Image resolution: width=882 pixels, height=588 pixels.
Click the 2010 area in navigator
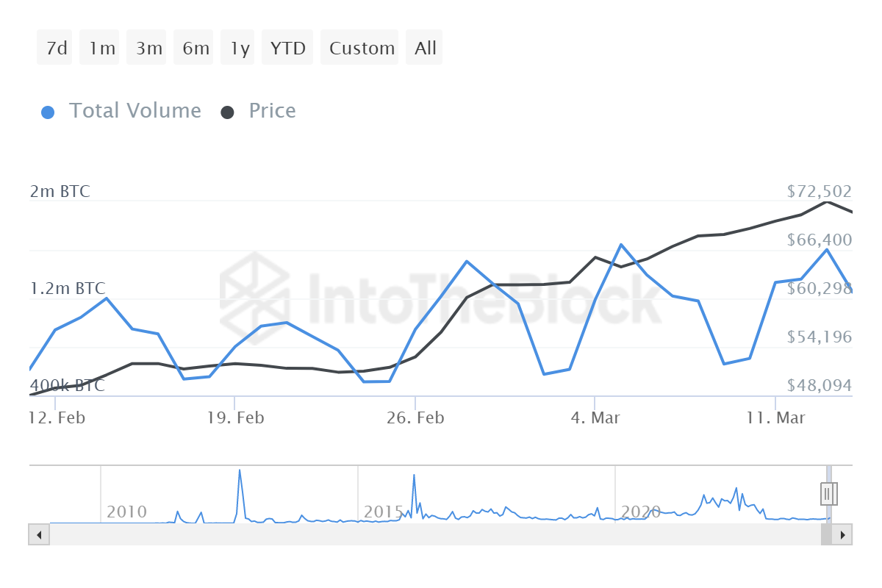click(126, 511)
